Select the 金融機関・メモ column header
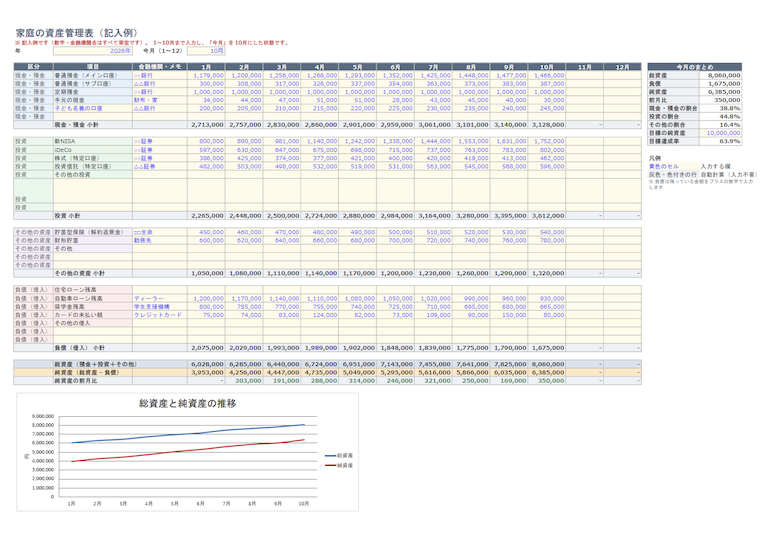This screenshot has width=783, height=553. 160,67
